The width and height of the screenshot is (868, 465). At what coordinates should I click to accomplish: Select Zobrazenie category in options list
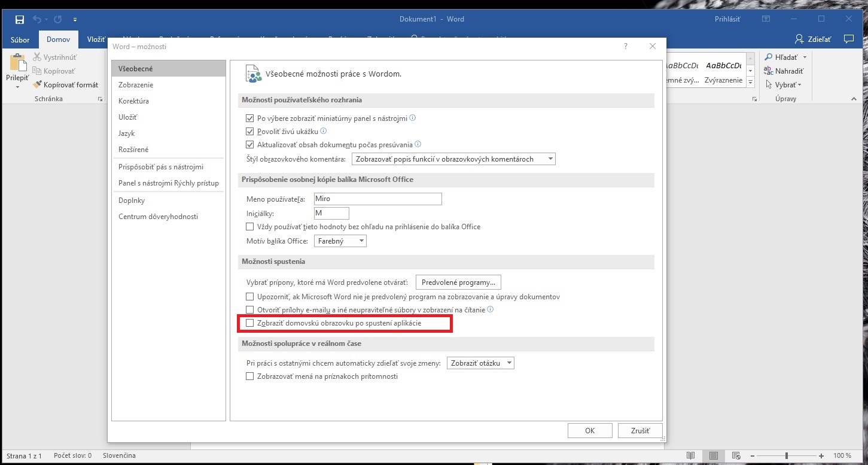point(168,85)
